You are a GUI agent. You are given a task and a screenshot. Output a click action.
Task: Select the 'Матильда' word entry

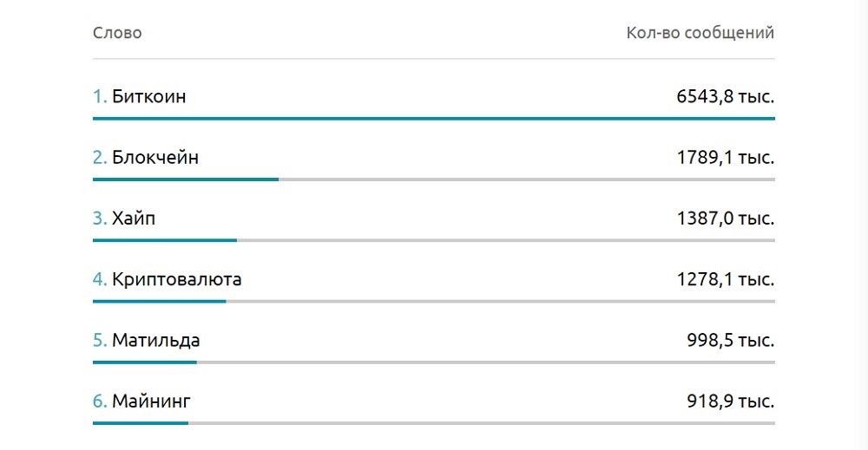[x=155, y=340]
